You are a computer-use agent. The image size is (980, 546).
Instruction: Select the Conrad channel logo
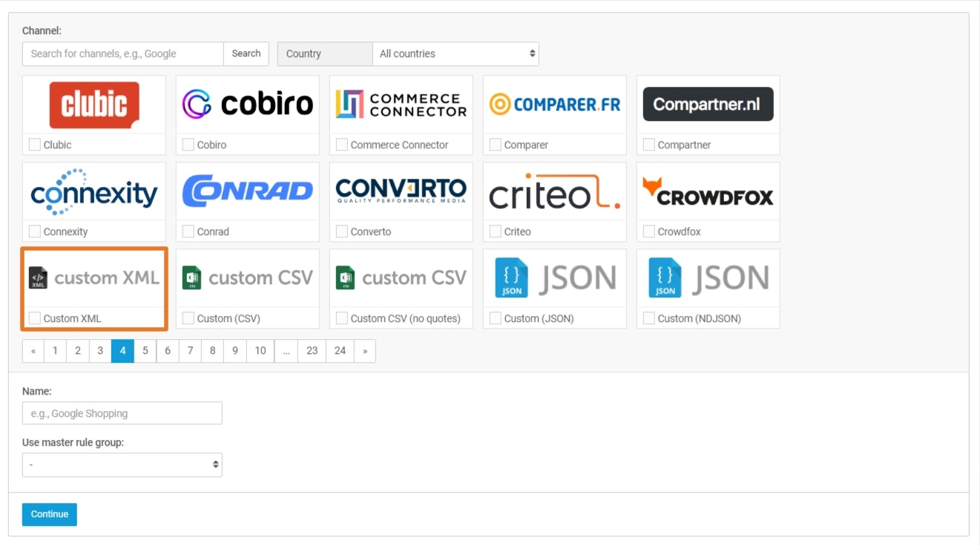click(x=248, y=191)
